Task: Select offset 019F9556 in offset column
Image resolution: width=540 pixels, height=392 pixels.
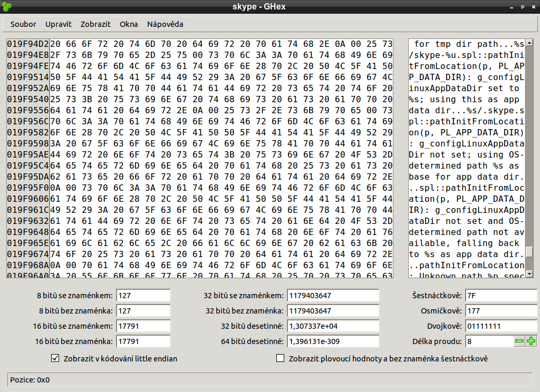Action: pos(28,111)
